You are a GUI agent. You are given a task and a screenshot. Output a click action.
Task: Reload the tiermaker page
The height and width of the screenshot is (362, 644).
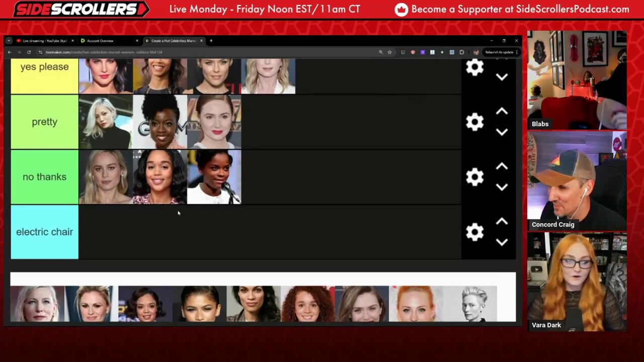[x=29, y=52]
